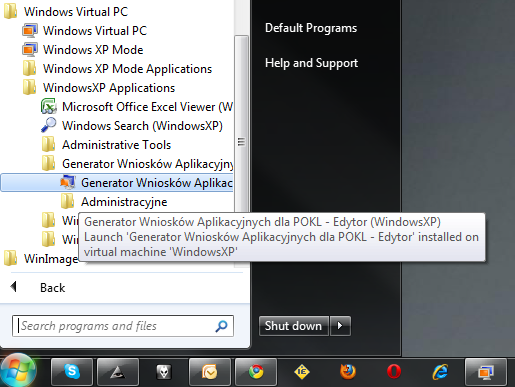Open Default Programs
This screenshot has height=387, width=515.
tap(311, 28)
